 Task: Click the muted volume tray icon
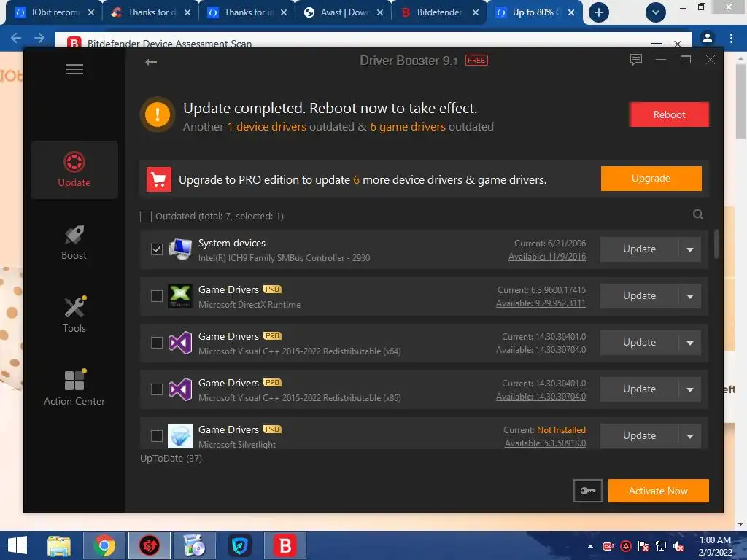tap(678, 546)
